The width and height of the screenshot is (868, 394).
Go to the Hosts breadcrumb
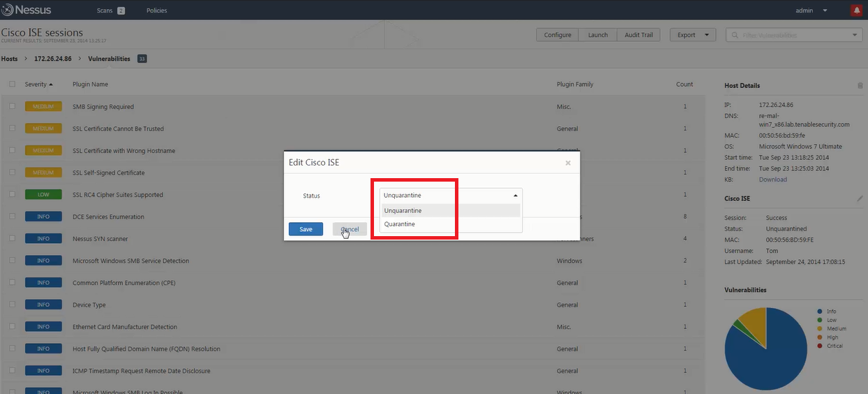pyautogui.click(x=10, y=59)
